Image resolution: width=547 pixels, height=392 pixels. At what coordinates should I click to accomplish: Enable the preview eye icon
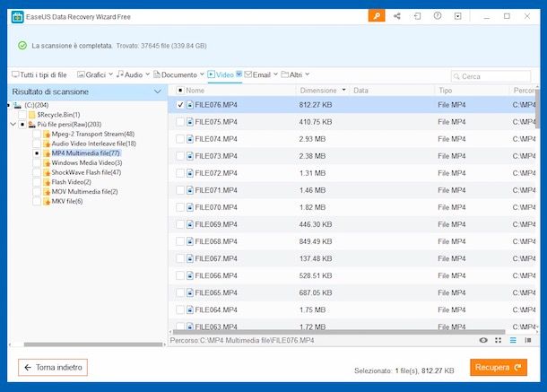(x=484, y=341)
